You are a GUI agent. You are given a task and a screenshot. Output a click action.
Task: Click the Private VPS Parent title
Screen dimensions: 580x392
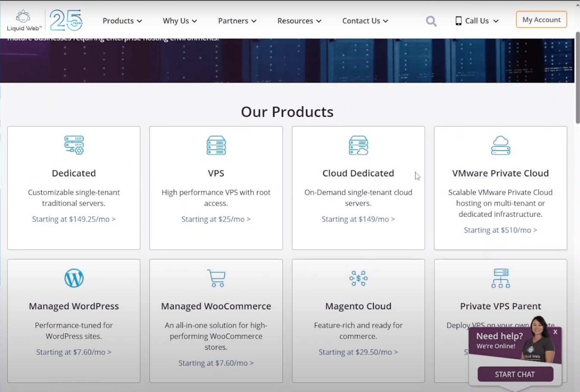[x=500, y=306]
